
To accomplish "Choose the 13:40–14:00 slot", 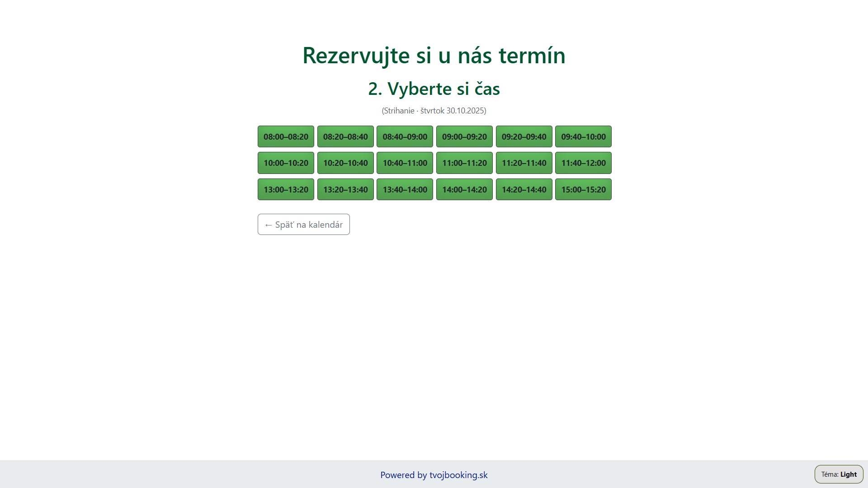I will (405, 189).
